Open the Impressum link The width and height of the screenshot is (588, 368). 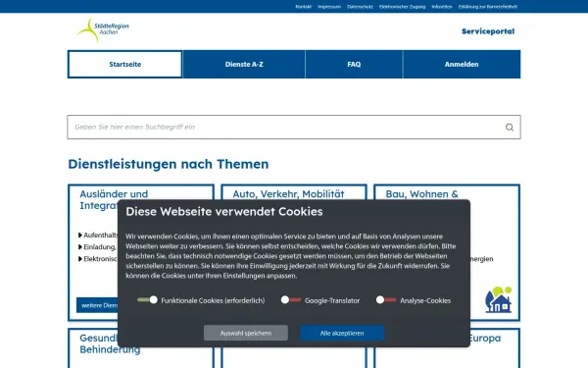pos(329,7)
